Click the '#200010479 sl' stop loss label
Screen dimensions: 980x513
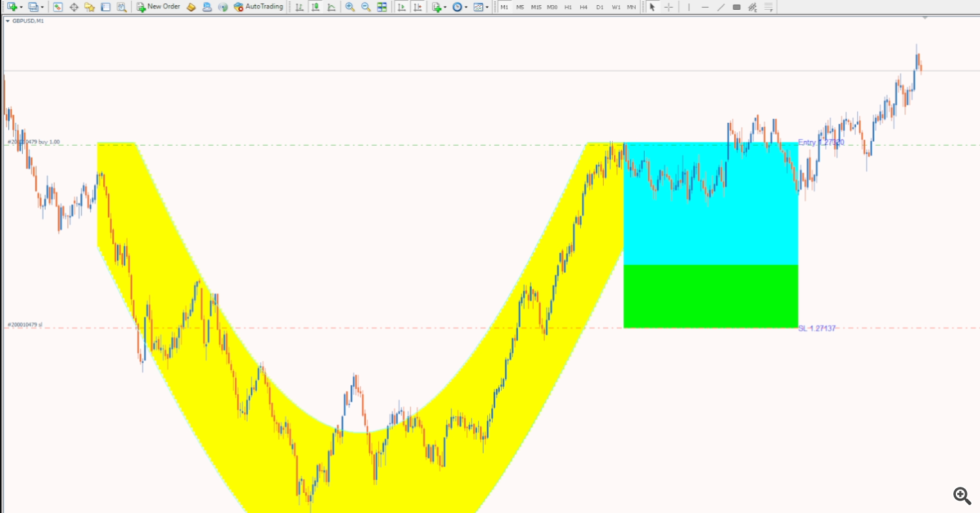coord(25,324)
